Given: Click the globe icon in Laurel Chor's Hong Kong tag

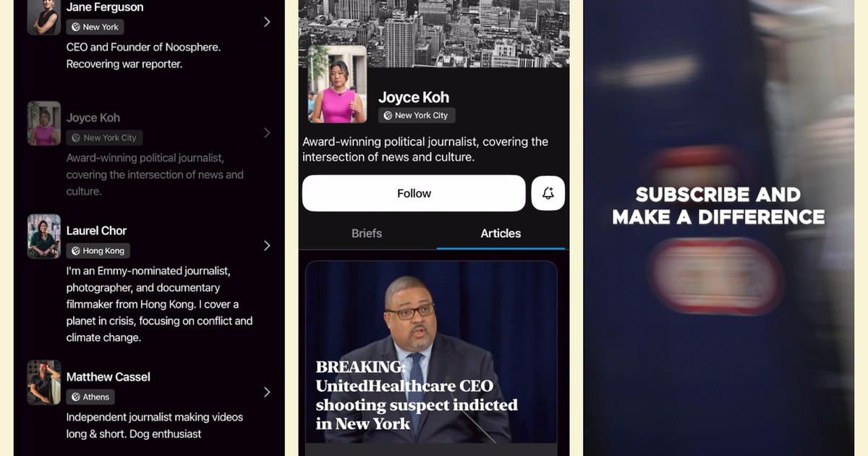Looking at the screenshot, I should pyautogui.click(x=76, y=250).
